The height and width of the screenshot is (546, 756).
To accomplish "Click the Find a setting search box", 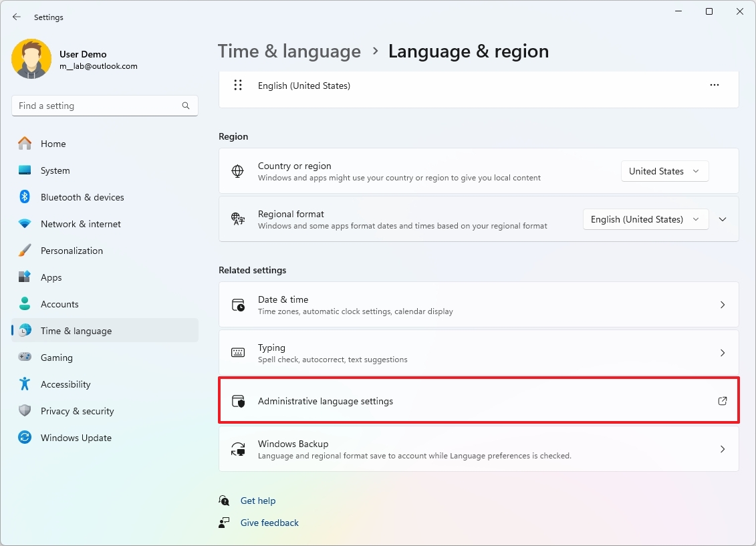I will (x=105, y=106).
